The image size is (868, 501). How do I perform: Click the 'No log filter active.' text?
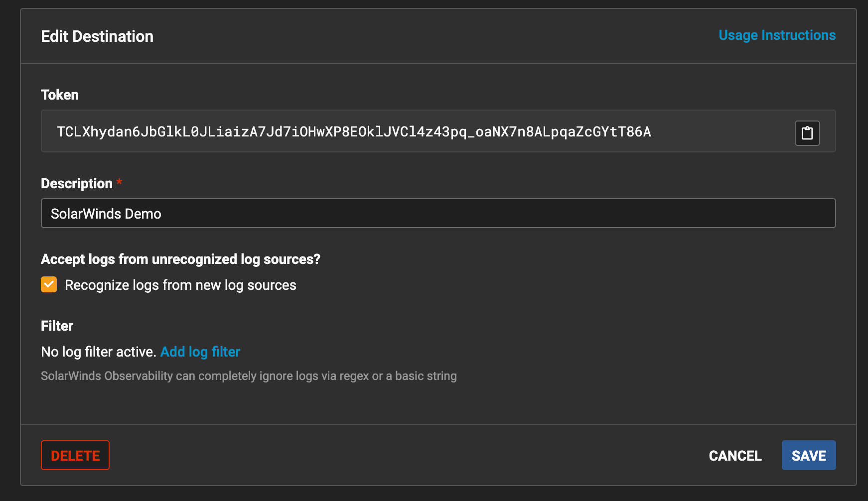coord(99,352)
